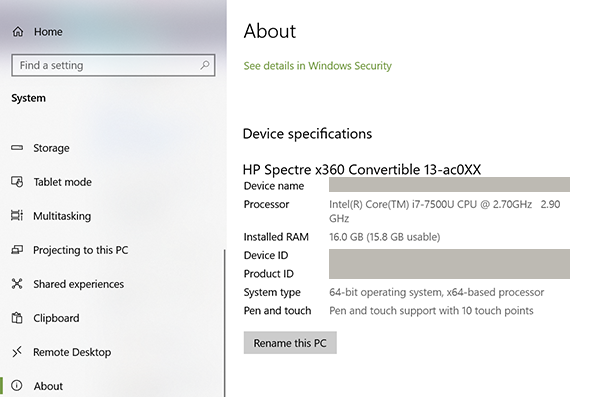The image size is (600, 397).
Task: Click the Remote Desktop icon
Action: 17,352
